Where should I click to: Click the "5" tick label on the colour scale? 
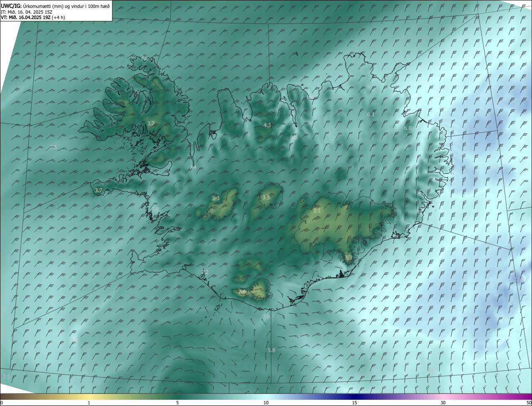pyautogui.click(x=177, y=403)
